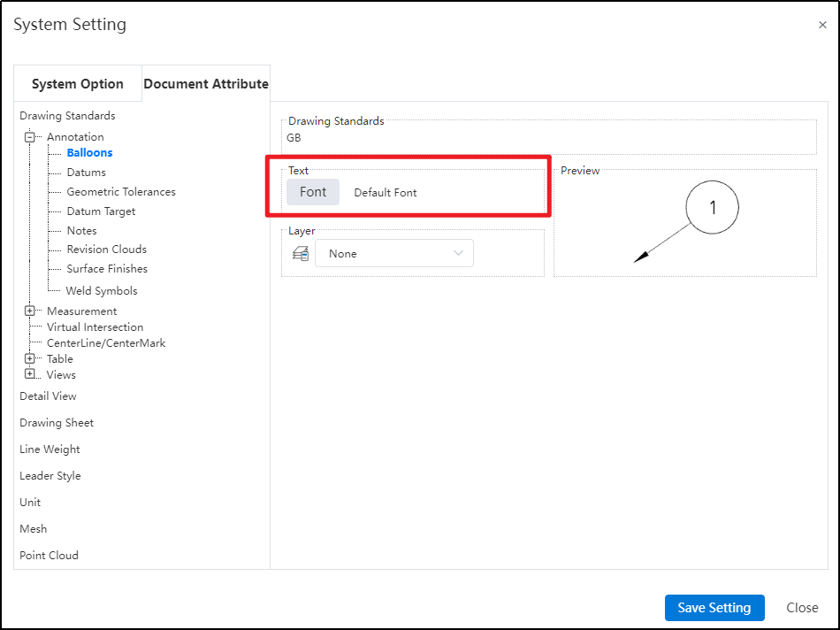
Task: Switch to the System Option tab
Action: (x=78, y=84)
